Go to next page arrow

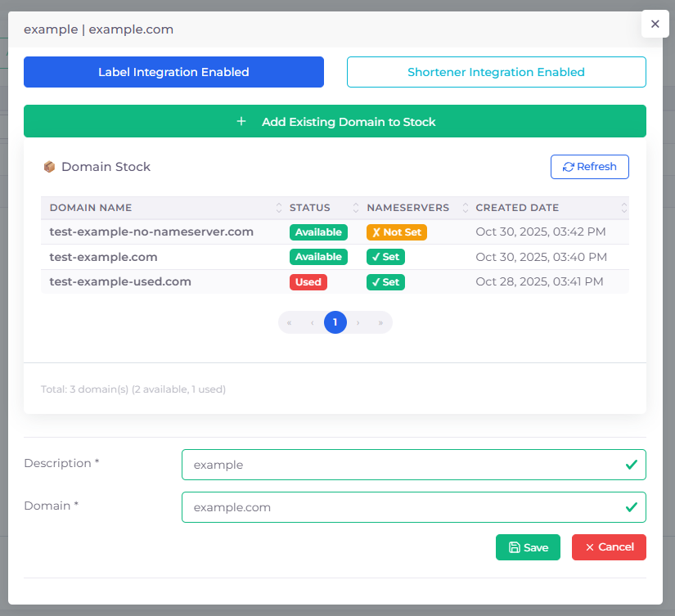358,322
